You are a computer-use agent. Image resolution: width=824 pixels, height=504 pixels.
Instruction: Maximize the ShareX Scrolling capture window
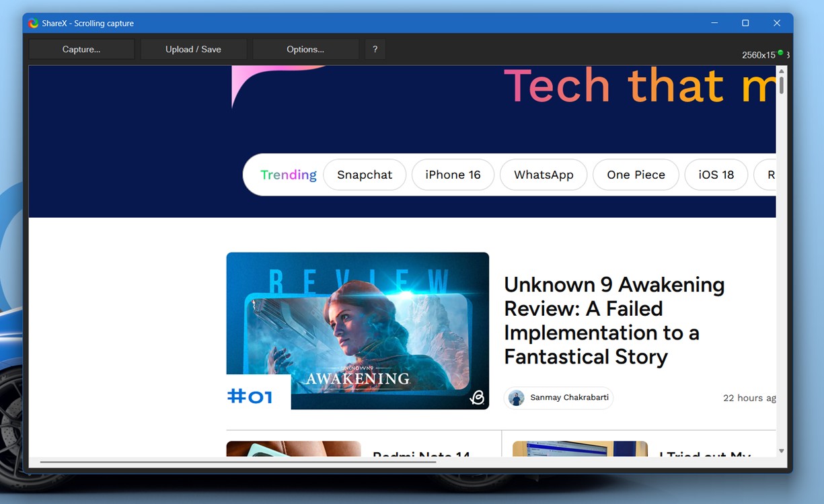[745, 23]
